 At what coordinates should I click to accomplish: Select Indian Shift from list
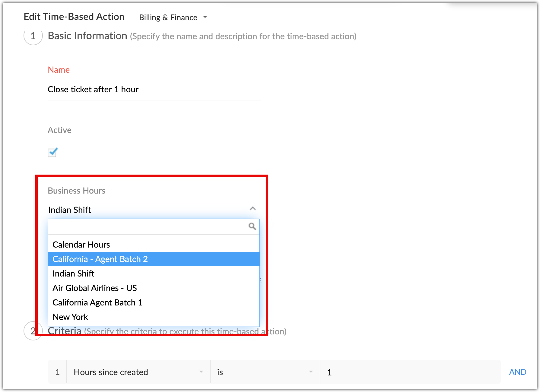pyautogui.click(x=73, y=273)
